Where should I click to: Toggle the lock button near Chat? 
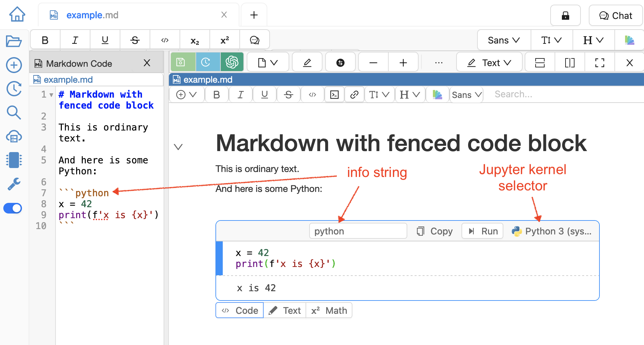point(565,16)
